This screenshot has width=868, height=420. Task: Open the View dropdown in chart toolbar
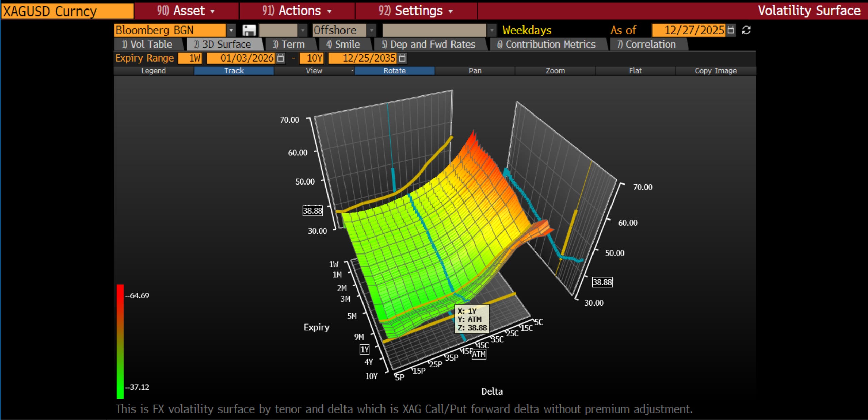(314, 71)
